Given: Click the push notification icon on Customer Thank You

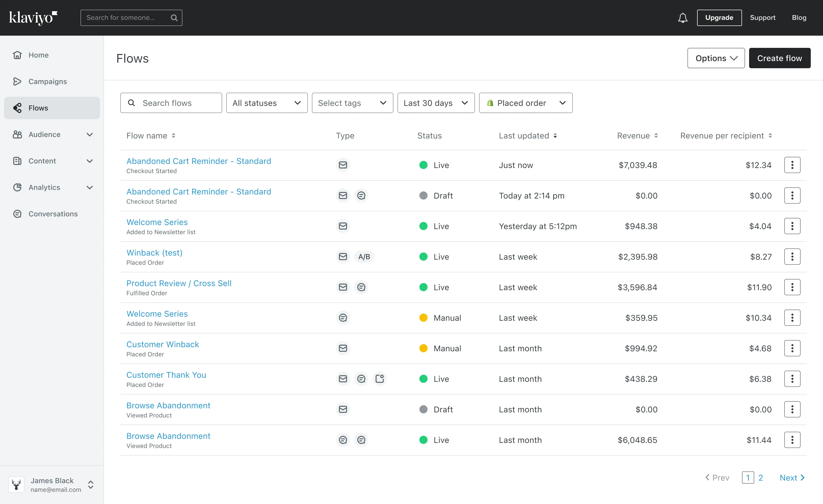Looking at the screenshot, I should pyautogui.click(x=380, y=378).
